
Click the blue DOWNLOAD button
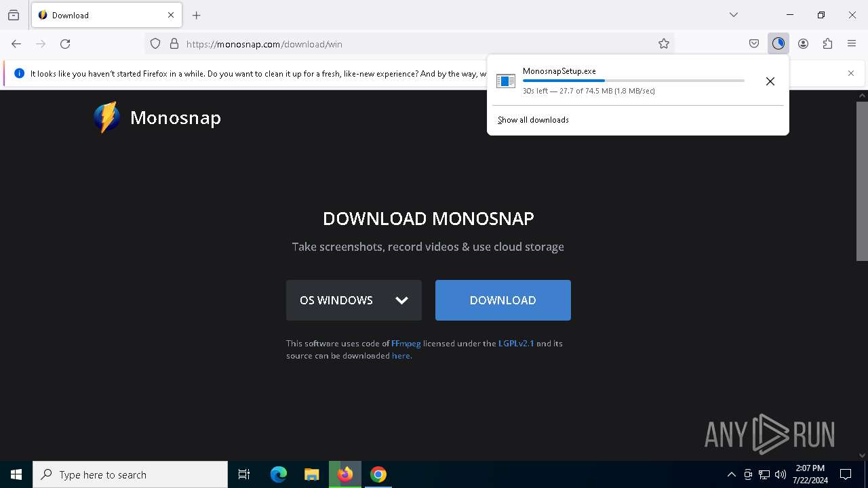tap(503, 300)
